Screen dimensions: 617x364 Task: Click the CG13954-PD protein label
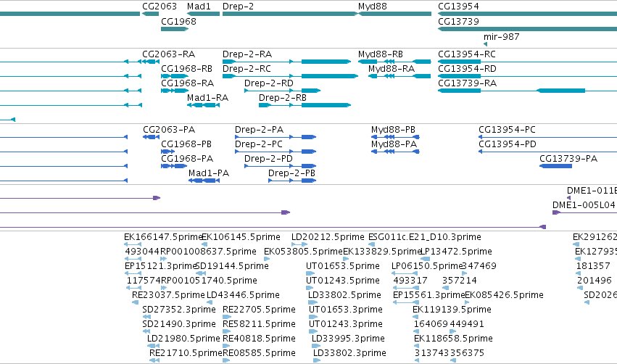[x=508, y=144]
